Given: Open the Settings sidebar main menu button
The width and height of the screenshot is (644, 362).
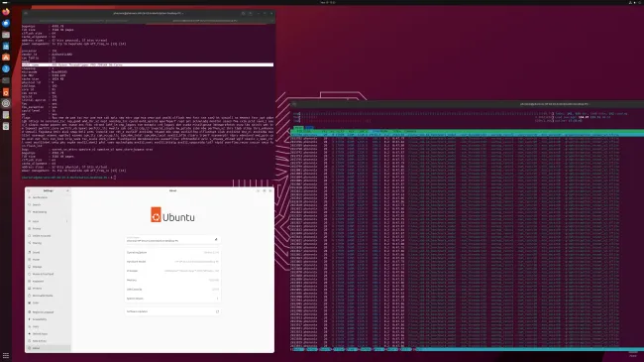Looking at the screenshot, I should click(67, 190).
